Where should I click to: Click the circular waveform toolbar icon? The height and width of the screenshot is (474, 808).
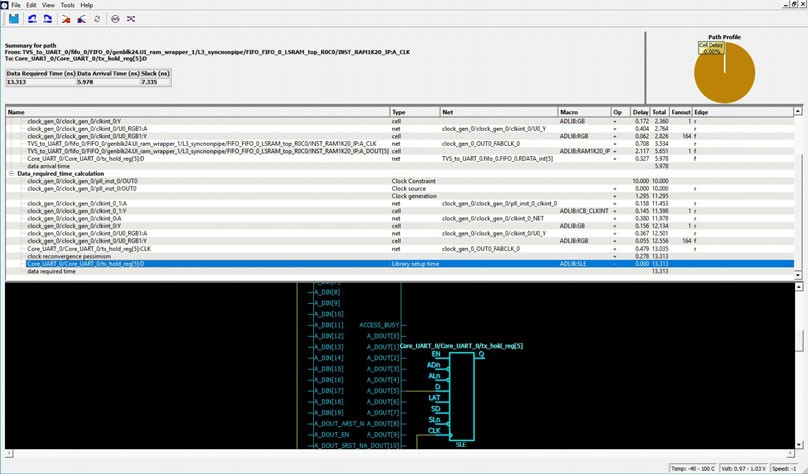tap(115, 19)
